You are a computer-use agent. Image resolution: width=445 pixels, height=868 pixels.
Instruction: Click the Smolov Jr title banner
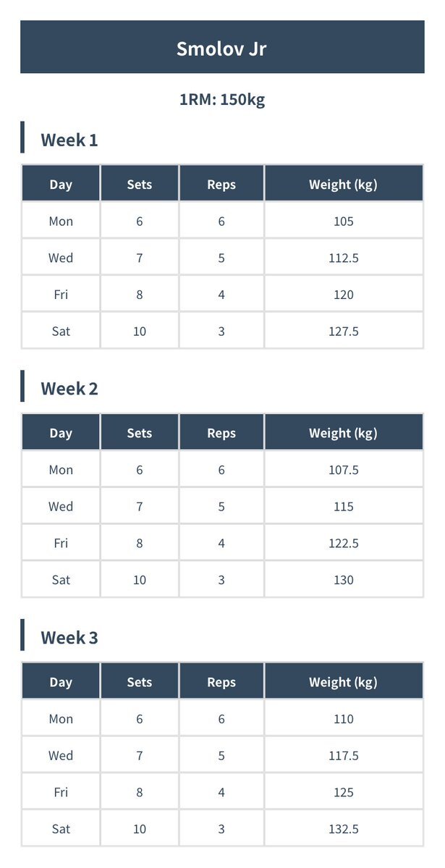click(x=223, y=47)
